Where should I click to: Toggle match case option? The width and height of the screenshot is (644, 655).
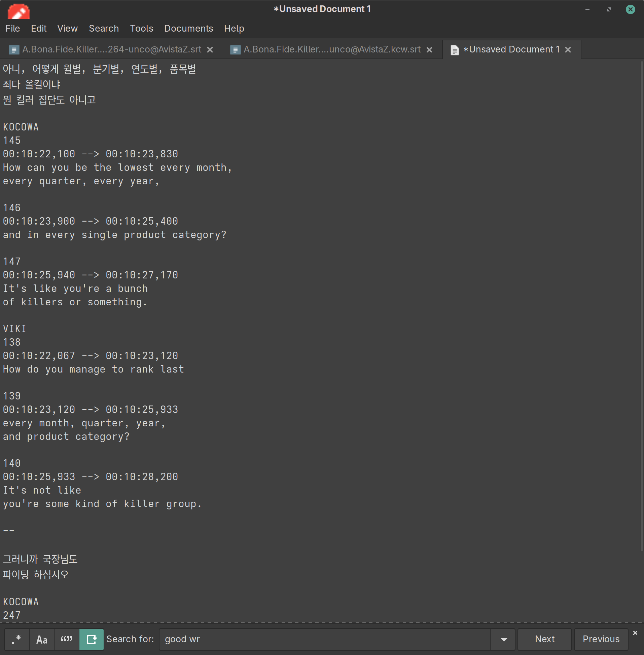(x=42, y=639)
